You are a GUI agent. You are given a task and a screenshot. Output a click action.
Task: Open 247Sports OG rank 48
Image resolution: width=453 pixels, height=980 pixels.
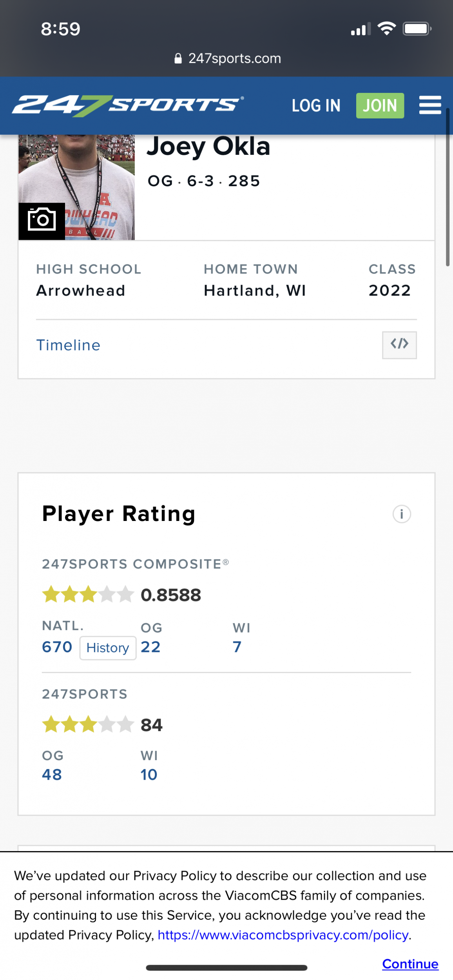[52, 775]
